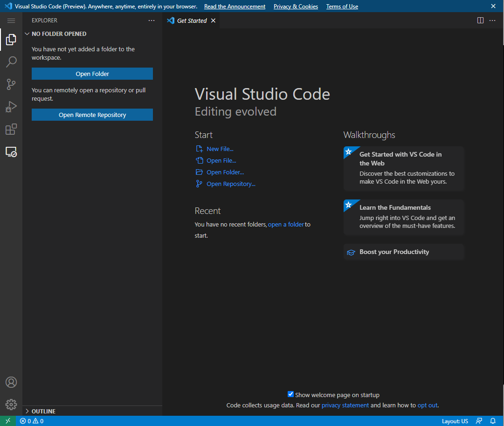The height and width of the screenshot is (426, 504).
Task: Click the Open Folder... link under Start
Action: 225,172
